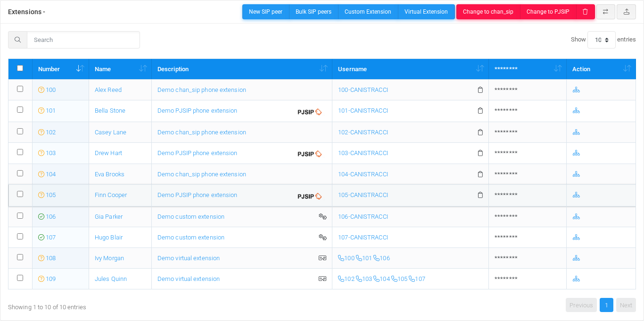This screenshot has width=644, height=321.
Task: Copy username 100-CANISTRACCI clipboard icon
Action: 480,90
